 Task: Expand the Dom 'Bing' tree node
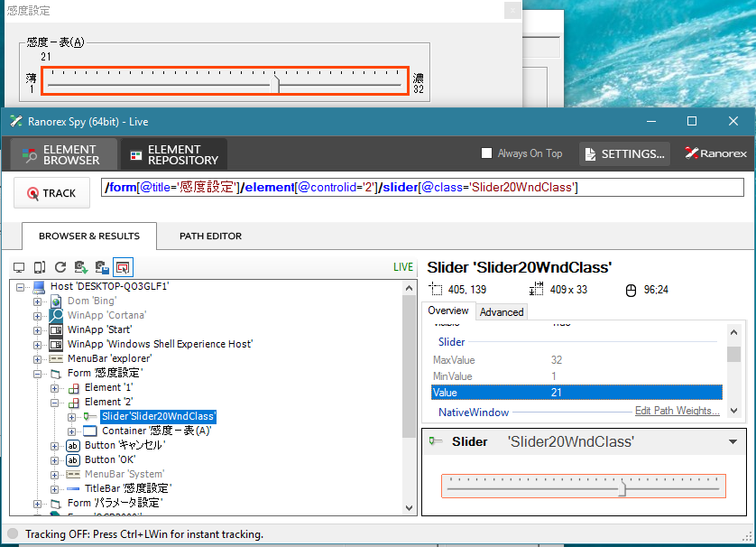click(37, 301)
